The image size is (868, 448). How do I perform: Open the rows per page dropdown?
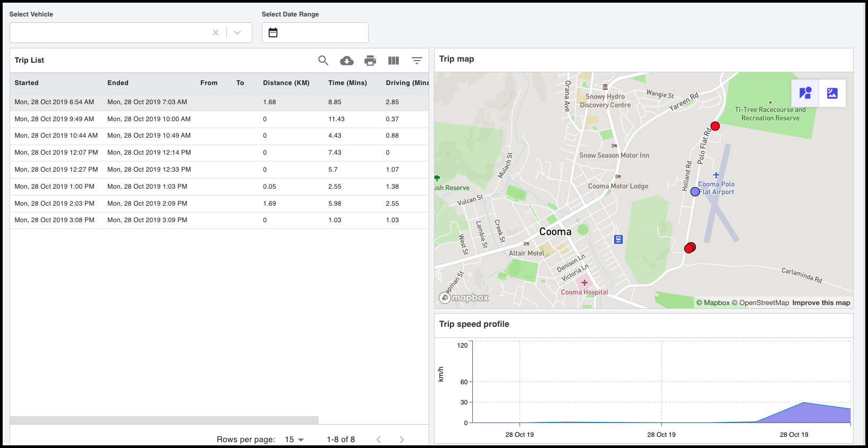294,439
